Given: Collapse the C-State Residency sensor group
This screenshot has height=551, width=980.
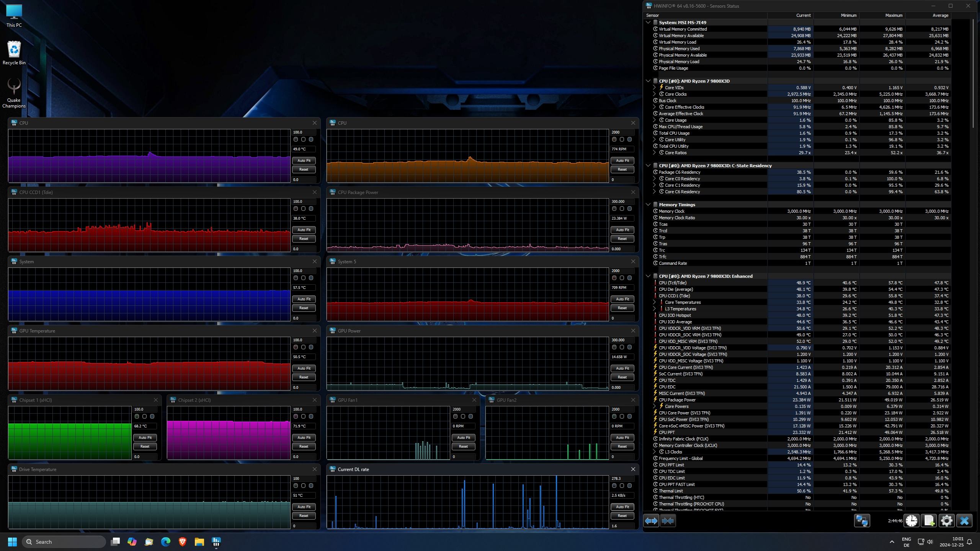Looking at the screenshot, I should (x=648, y=166).
